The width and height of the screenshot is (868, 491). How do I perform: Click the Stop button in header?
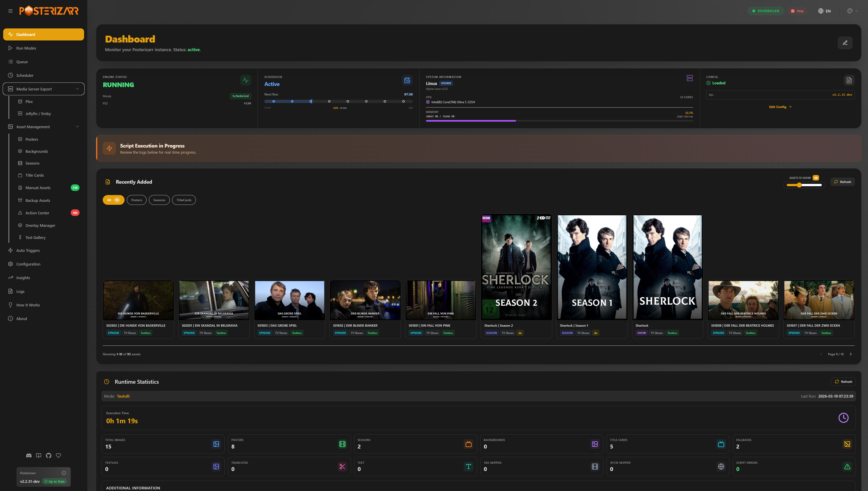(797, 11)
